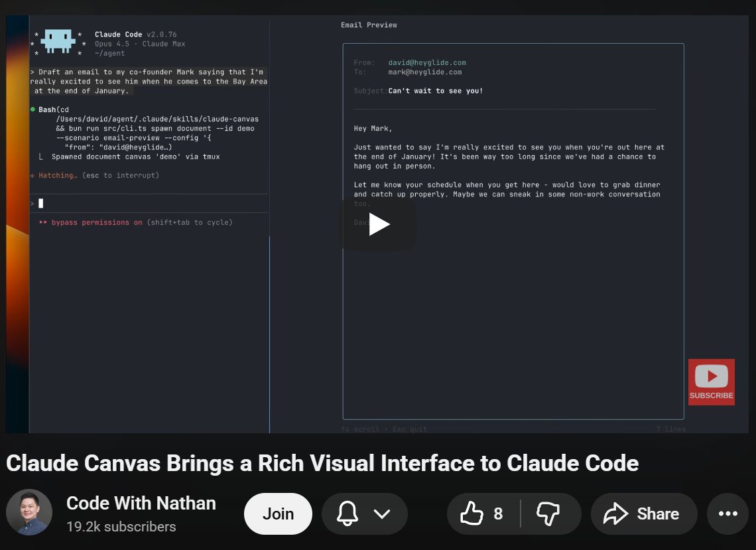The height and width of the screenshot is (550, 756).
Task: Click the Share button
Action: coord(644,514)
